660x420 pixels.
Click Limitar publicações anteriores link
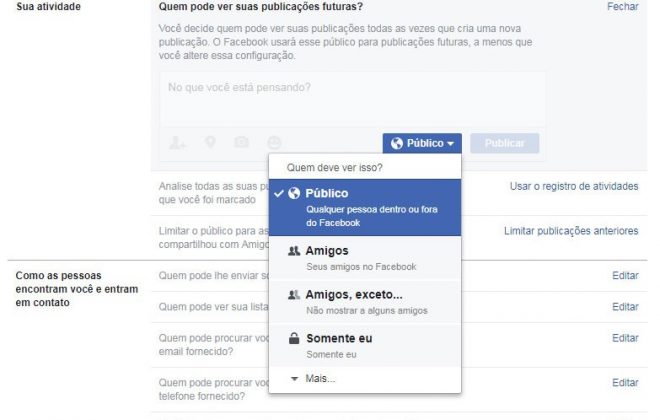[571, 231]
